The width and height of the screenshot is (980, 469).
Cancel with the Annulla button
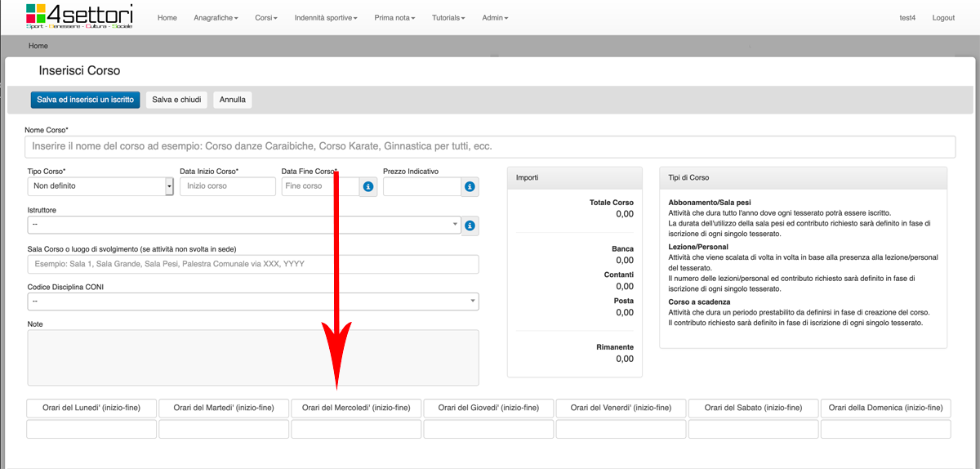coord(233,100)
